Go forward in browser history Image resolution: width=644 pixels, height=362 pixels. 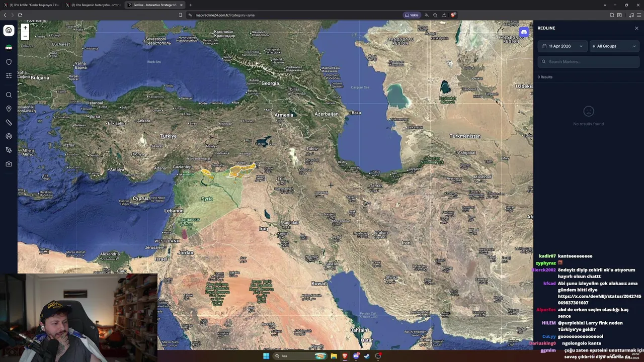pos(12,15)
